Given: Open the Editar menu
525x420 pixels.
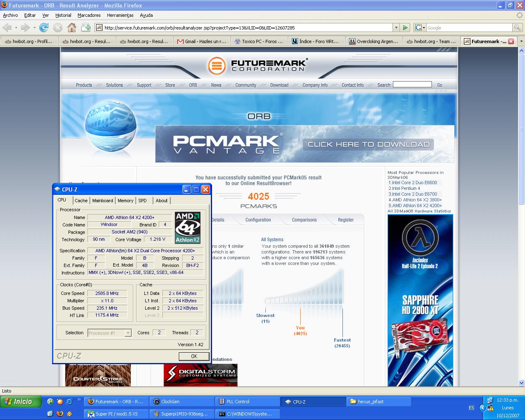Looking at the screenshot, I should pos(30,15).
